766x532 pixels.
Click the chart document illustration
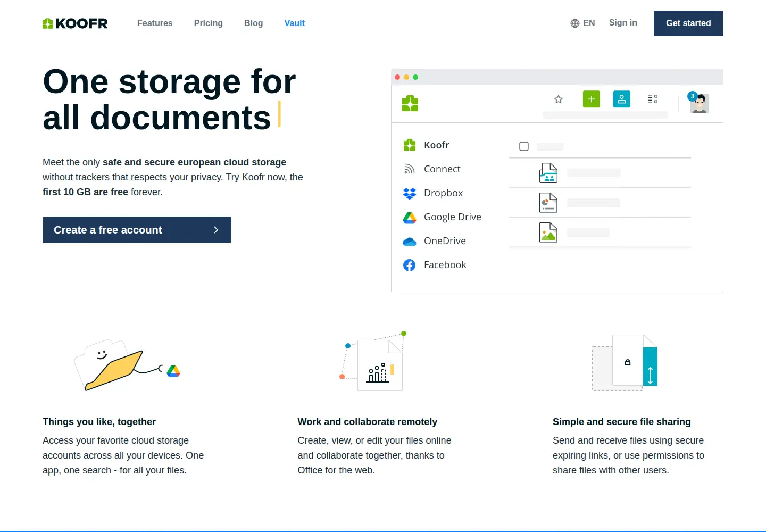tap(373, 362)
